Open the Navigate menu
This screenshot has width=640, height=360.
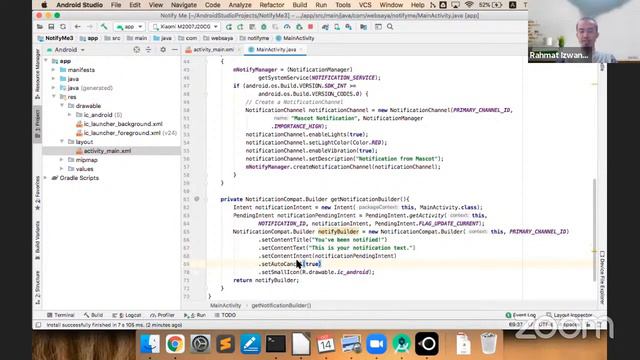(x=184, y=5)
